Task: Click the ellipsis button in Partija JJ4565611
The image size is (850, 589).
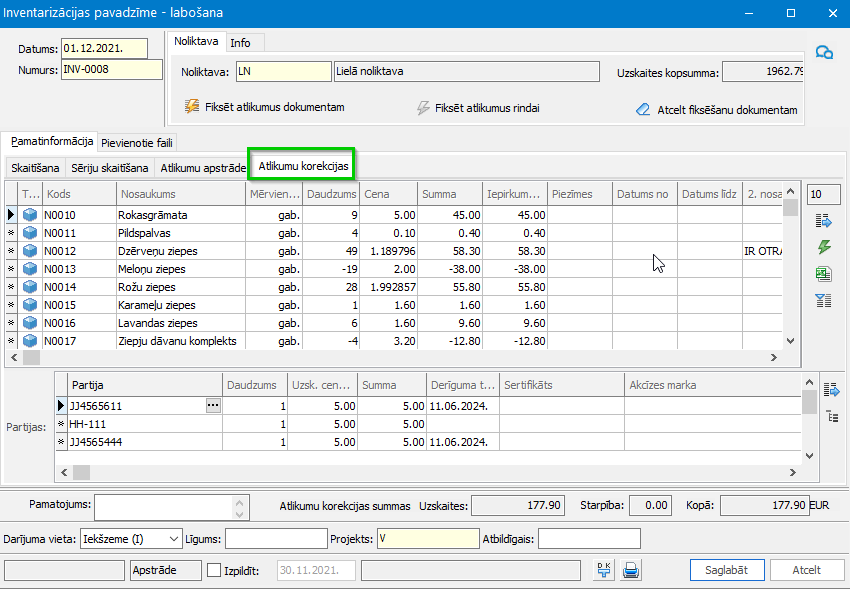Action: click(x=212, y=405)
